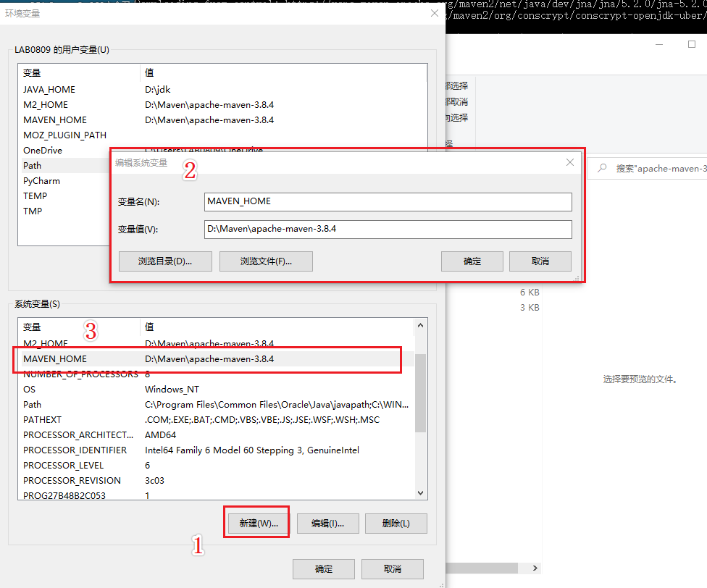Confirm Environment Variables dialog with bottom 确定
Screen dimensions: 707x588
324,569
